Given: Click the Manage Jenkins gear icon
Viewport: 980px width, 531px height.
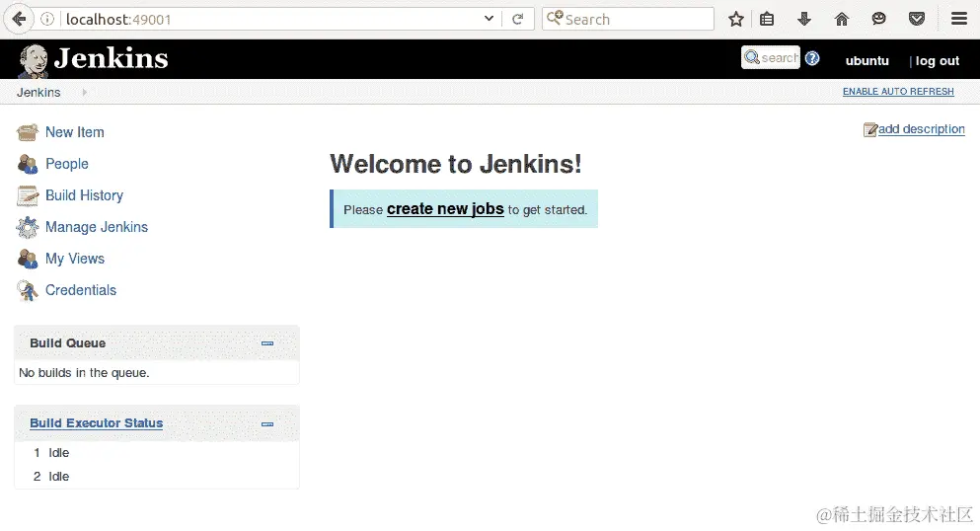Looking at the screenshot, I should pyautogui.click(x=28, y=227).
